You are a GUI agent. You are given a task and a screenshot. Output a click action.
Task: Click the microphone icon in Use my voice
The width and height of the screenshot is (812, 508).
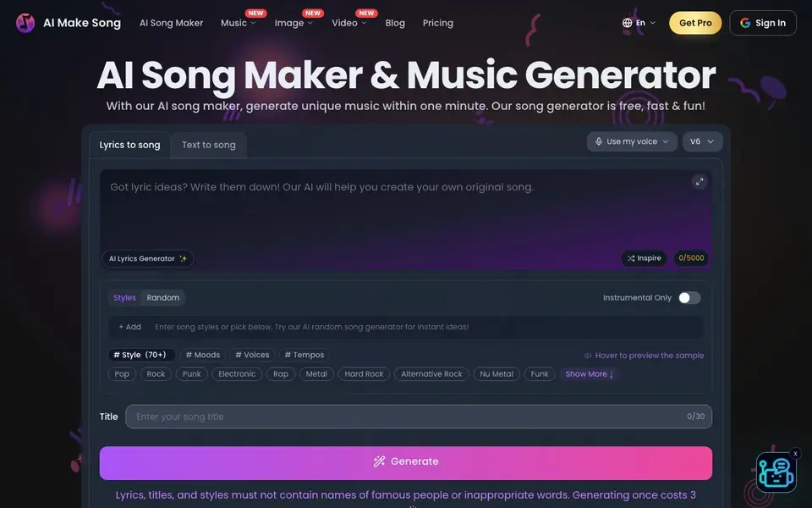coord(599,141)
